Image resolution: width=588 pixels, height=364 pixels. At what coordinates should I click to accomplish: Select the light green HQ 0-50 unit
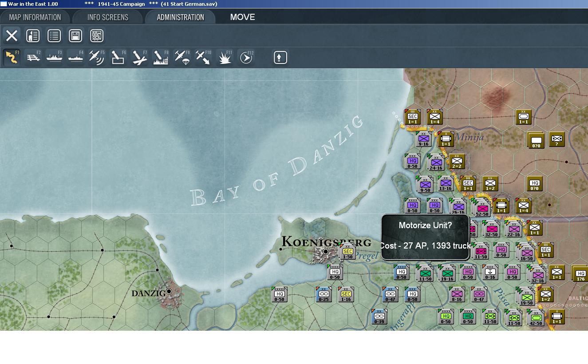pos(446,317)
